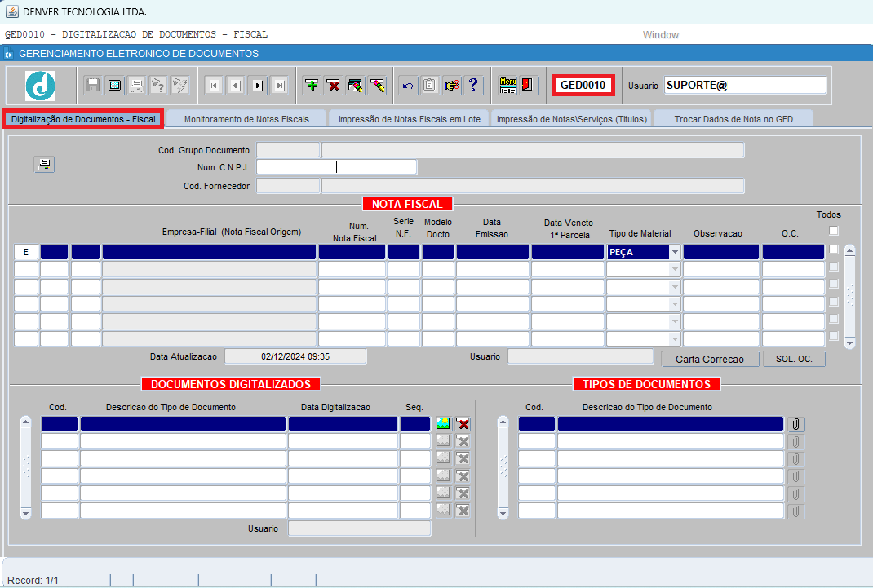
Task: Click printer icon beside Cod. Grupo Documento
Action: [45, 164]
